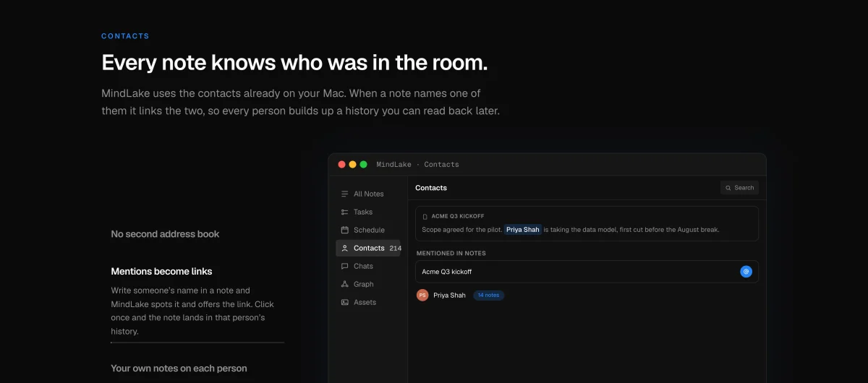Select the PS avatar for Priya Shah
The height and width of the screenshot is (383, 868).
pyautogui.click(x=422, y=295)
